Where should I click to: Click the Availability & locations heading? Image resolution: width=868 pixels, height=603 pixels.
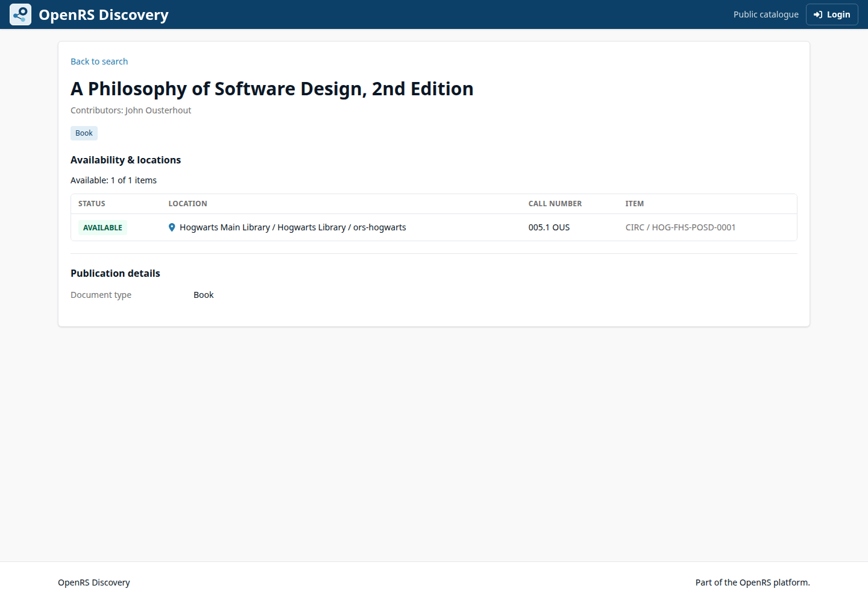125,160
